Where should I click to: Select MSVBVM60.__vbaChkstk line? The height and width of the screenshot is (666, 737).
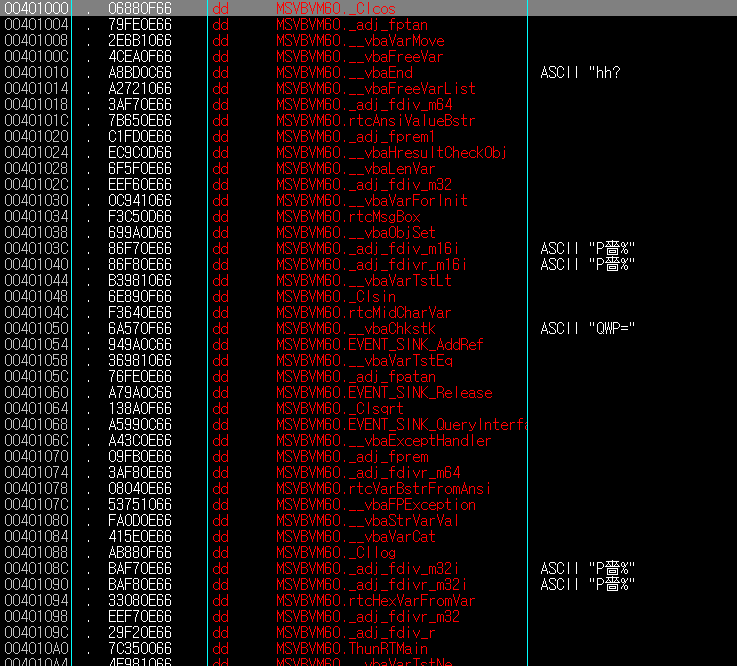point(356,328)
